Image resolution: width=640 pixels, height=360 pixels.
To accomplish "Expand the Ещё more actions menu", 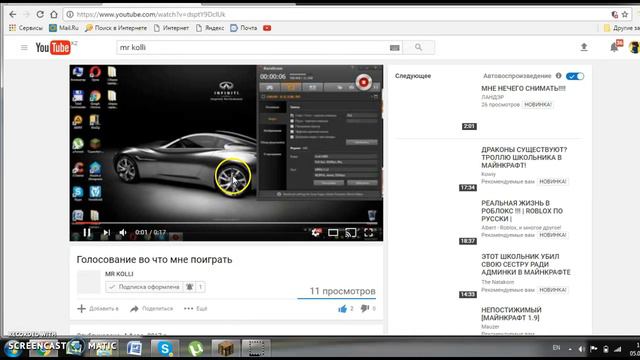I will (x=196, y=309).
